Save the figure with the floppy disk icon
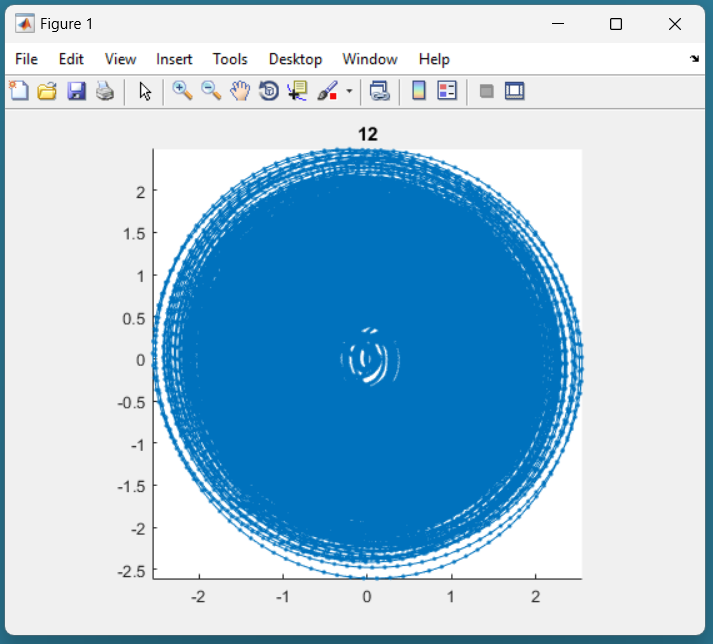713x644 pixels. (76, 91)
